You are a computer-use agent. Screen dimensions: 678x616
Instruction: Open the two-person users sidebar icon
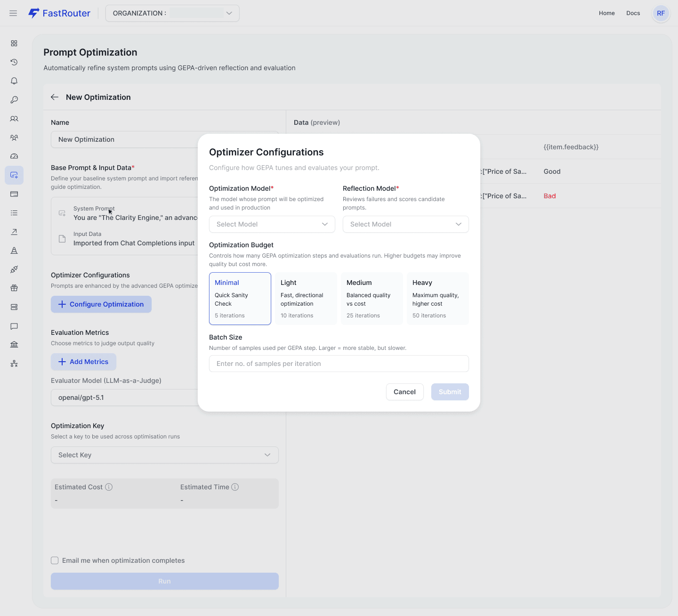point(14,119)
